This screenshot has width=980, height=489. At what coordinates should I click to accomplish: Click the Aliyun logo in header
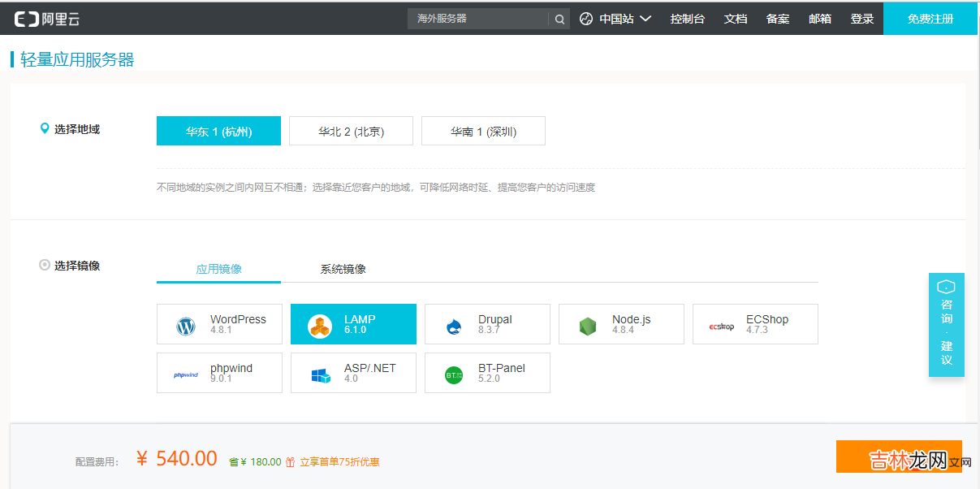pos(47,19)
